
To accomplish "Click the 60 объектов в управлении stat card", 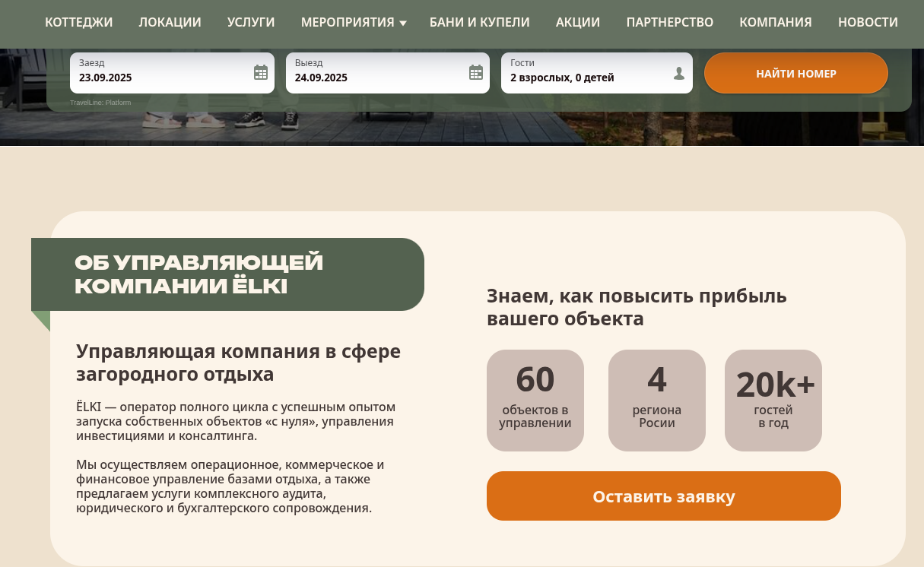I will 535,400.
